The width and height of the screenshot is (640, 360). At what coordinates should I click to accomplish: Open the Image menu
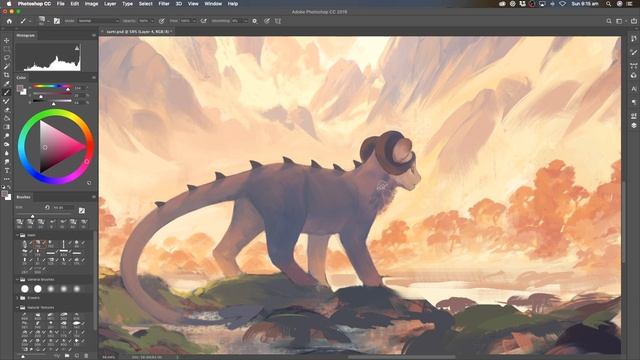pos(91,4)
